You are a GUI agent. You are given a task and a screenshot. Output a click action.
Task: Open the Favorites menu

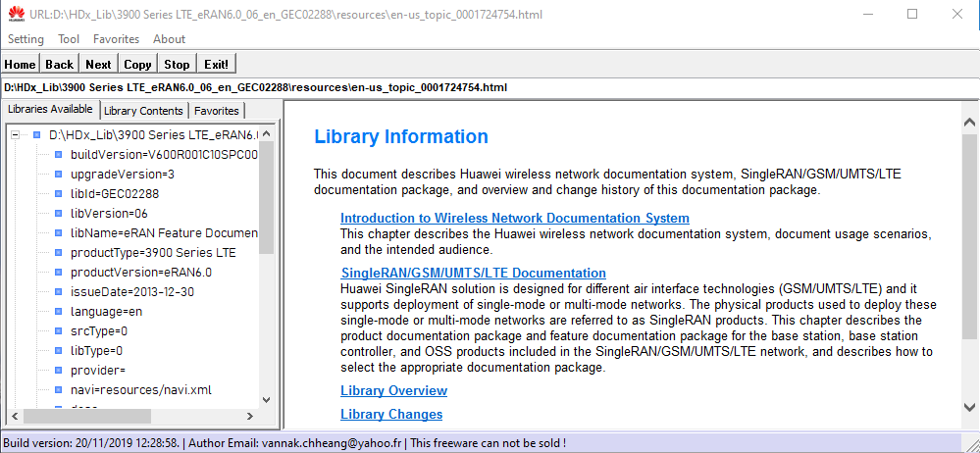tap(117, 39)
